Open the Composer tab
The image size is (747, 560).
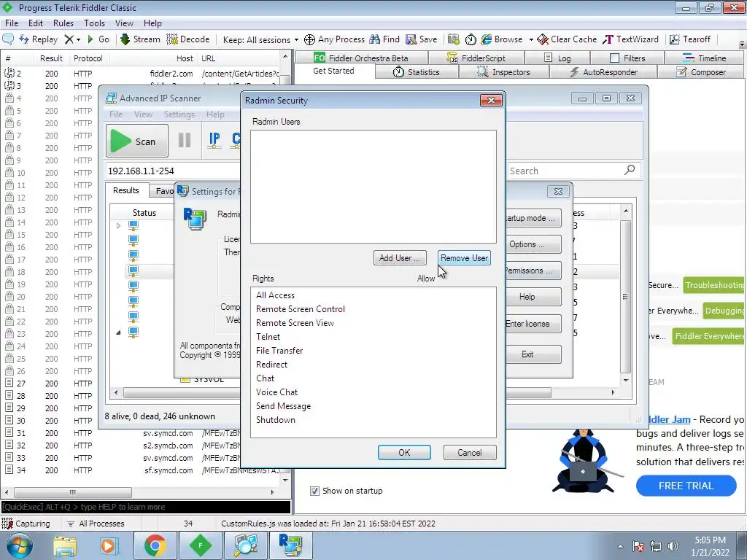tap(701, 72)
